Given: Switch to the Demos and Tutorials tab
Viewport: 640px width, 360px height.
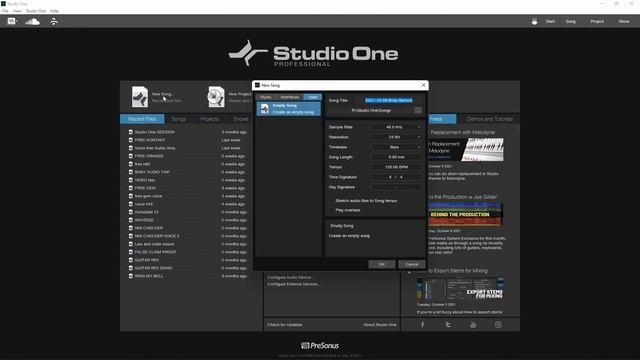Looking at the screenshot, I should (489, 119).
